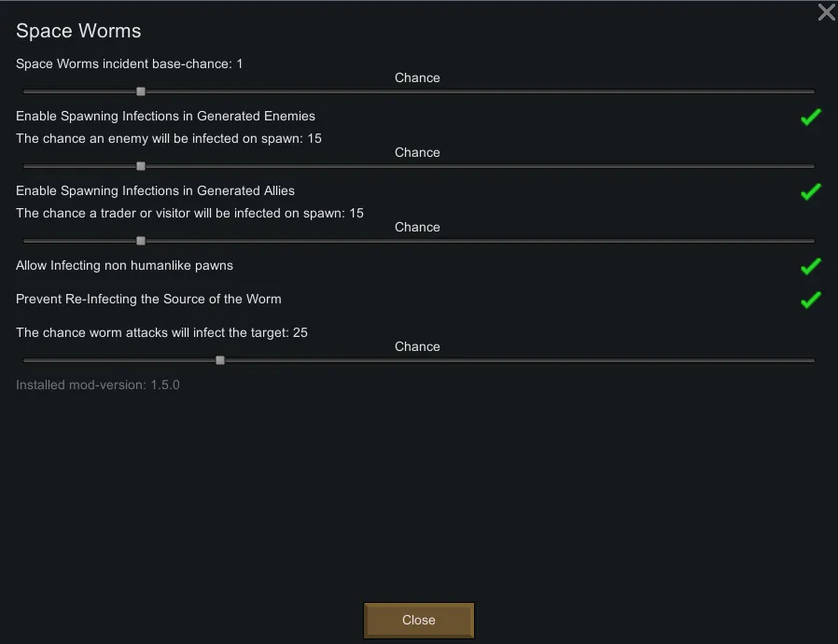838x644 pixels.
Task: Click the enemy infected on spawn slider handle
Action: (141, 166)
